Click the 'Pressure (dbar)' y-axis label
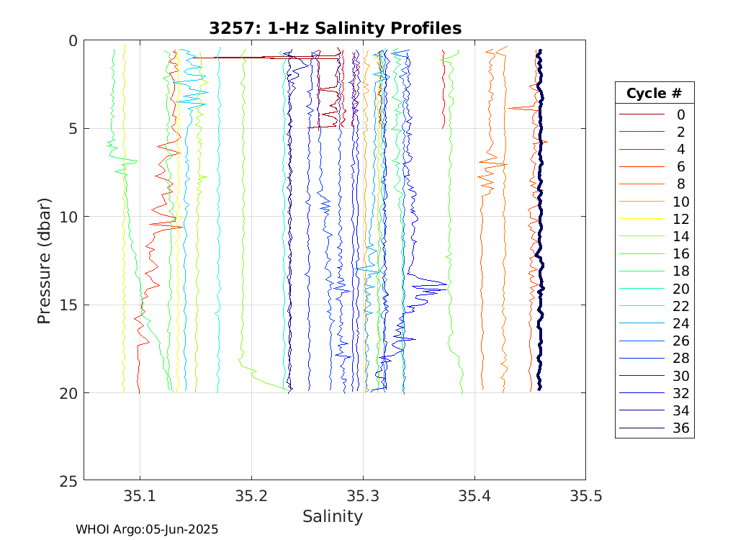This screenshot has width=756, height=540. point(44,261)
